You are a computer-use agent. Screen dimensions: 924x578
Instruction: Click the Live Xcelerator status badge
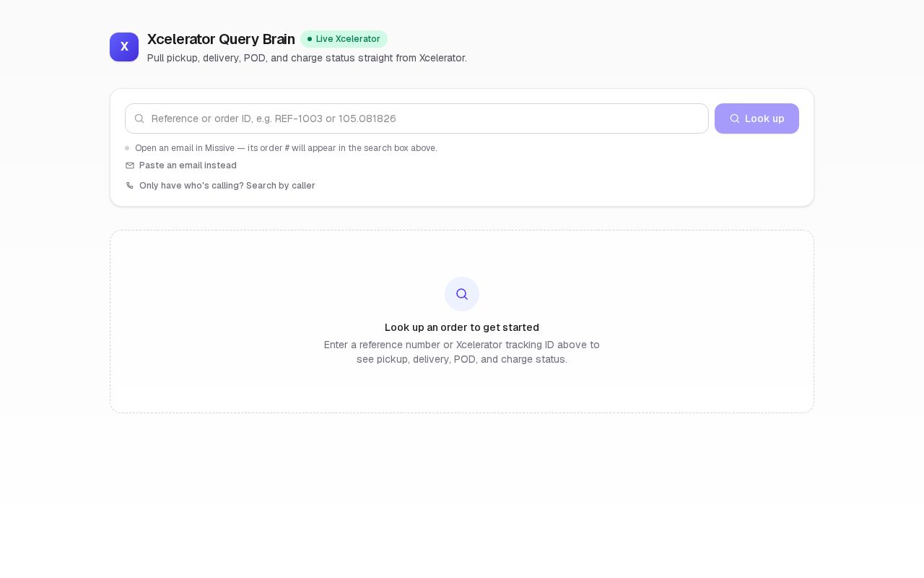pyautogui.click(x=344, y=39)
